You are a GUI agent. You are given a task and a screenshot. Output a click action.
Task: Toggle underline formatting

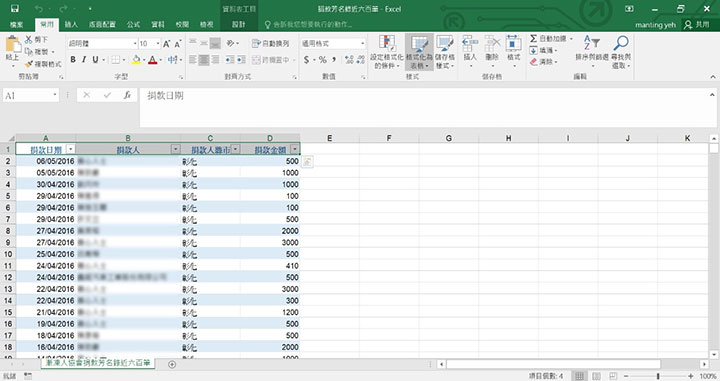coord(95,60)
